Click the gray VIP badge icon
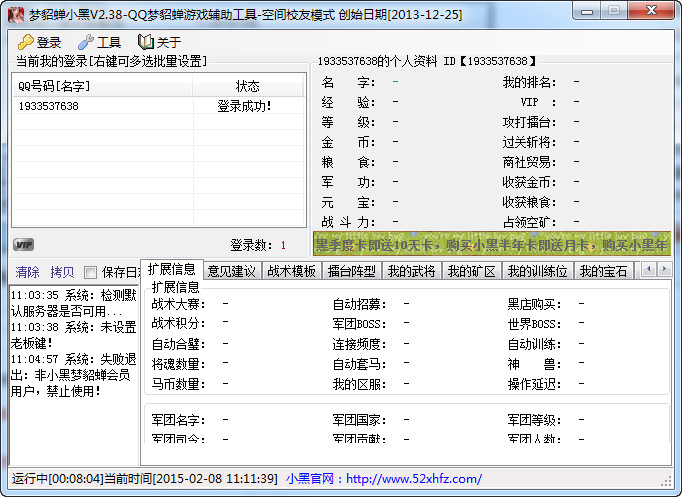Image resolution: width=682 pixels, height=497 pixels. click(23, 245)
